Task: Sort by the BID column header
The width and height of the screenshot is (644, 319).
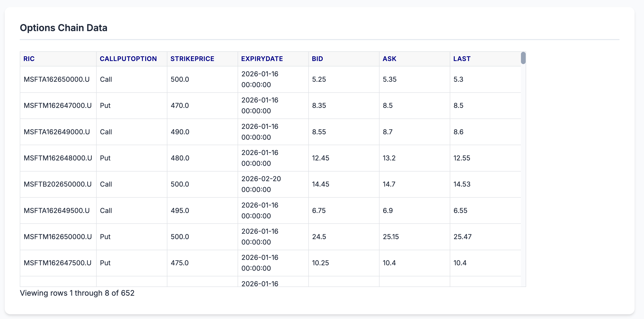Action: pyautogui.click(x=317, y=59)
